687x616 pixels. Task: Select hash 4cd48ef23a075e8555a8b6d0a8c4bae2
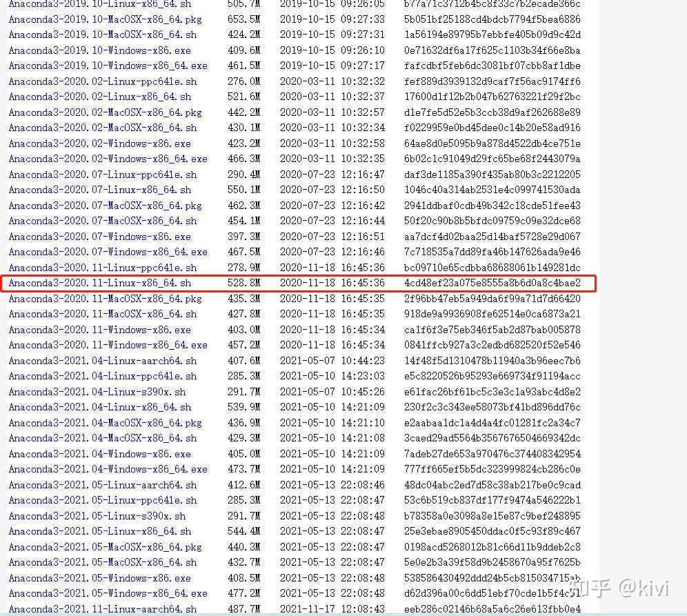[492, 283]
